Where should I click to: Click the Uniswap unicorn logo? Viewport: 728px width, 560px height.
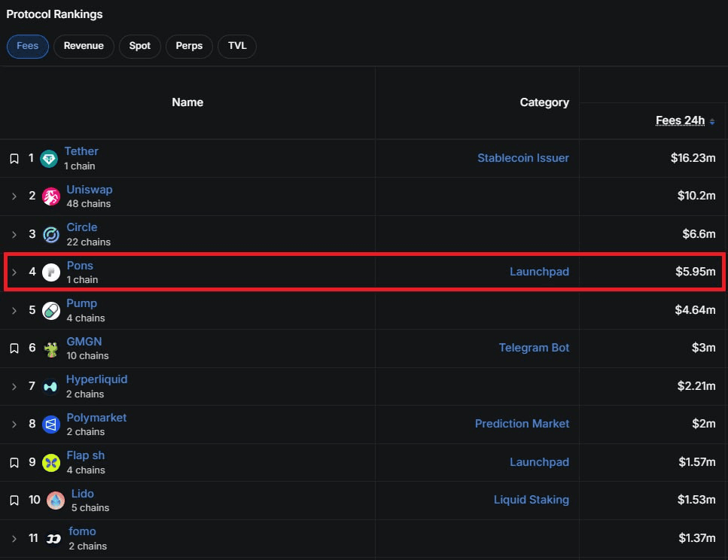click(51, 196)
